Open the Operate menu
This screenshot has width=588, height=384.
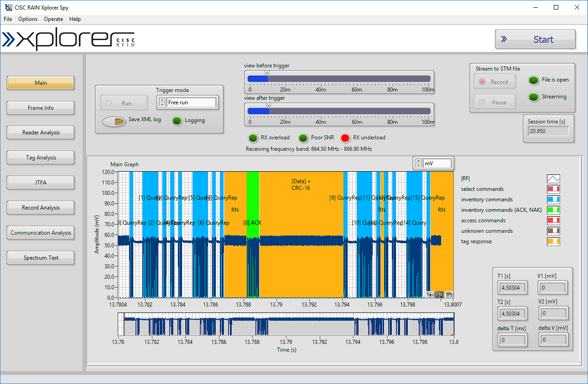pyautogui.click(x=53, y=19)
